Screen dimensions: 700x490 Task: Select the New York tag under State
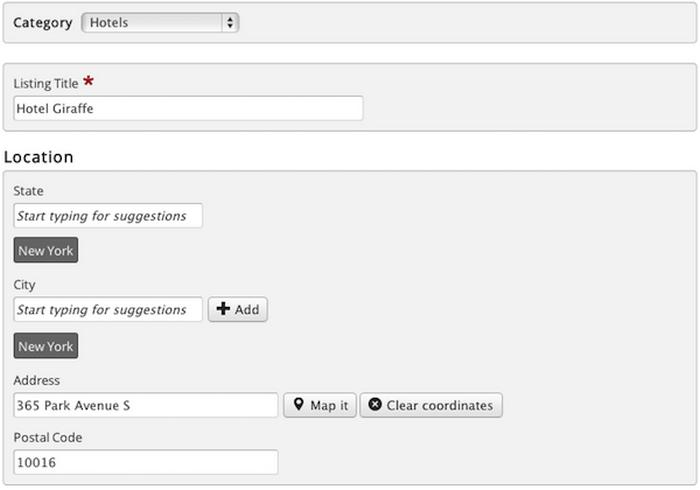tap(46, 251)
